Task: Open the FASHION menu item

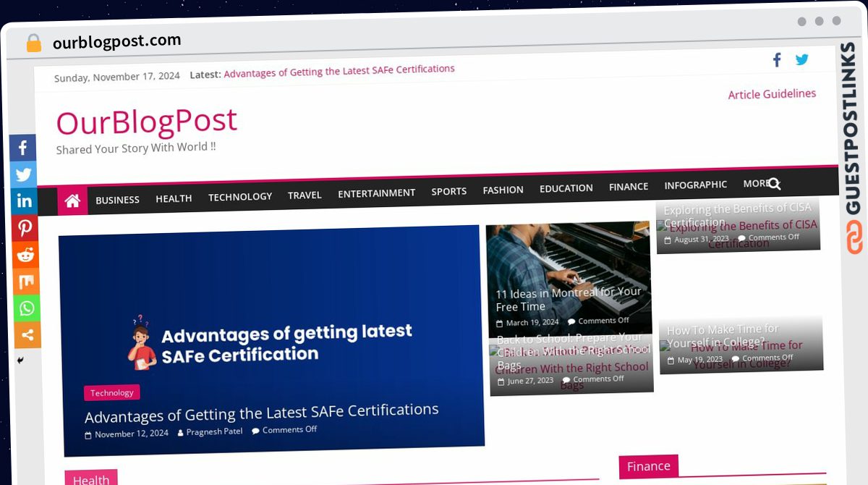Action: (x=503, y=190)
